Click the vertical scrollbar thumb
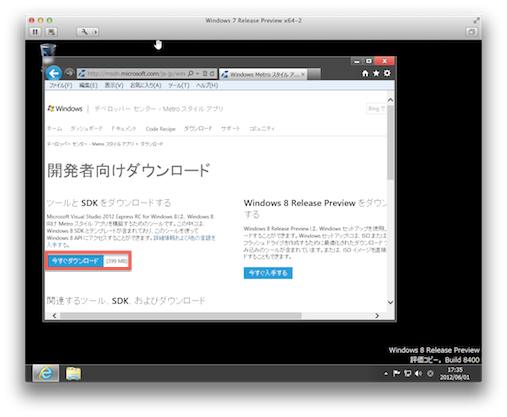 tap(390, 143)
